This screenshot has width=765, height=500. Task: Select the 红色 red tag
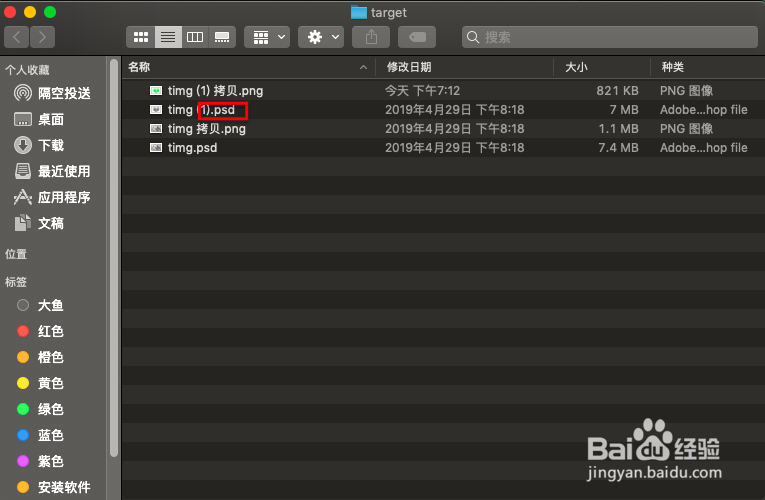pyautogui.click(x=51, y=331)
